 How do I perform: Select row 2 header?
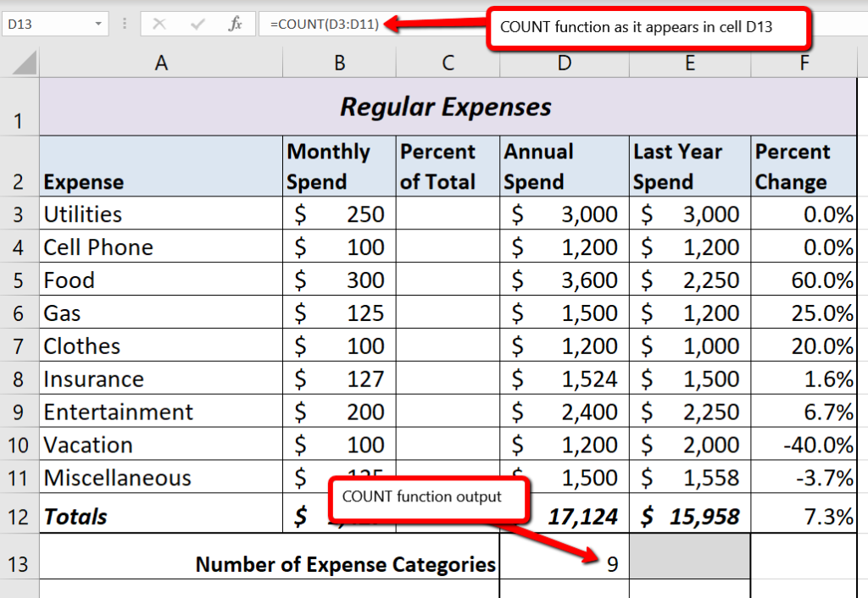tap(19, 166)
